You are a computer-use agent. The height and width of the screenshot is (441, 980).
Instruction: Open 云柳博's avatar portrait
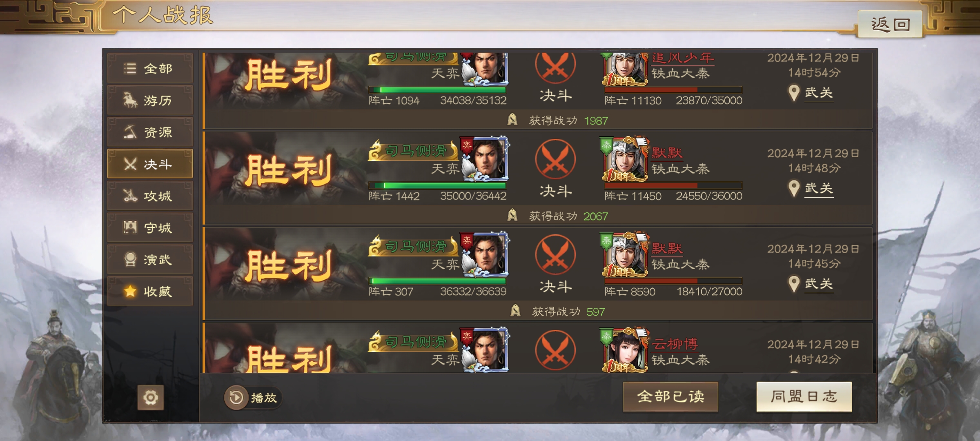coord(625,350)
